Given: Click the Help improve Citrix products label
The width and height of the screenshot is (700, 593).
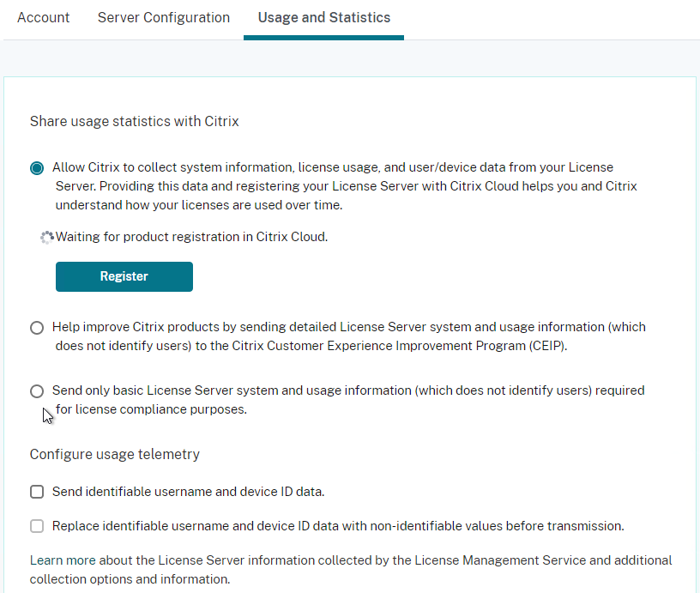Looking at the screenshot, I should pos(349,336).
